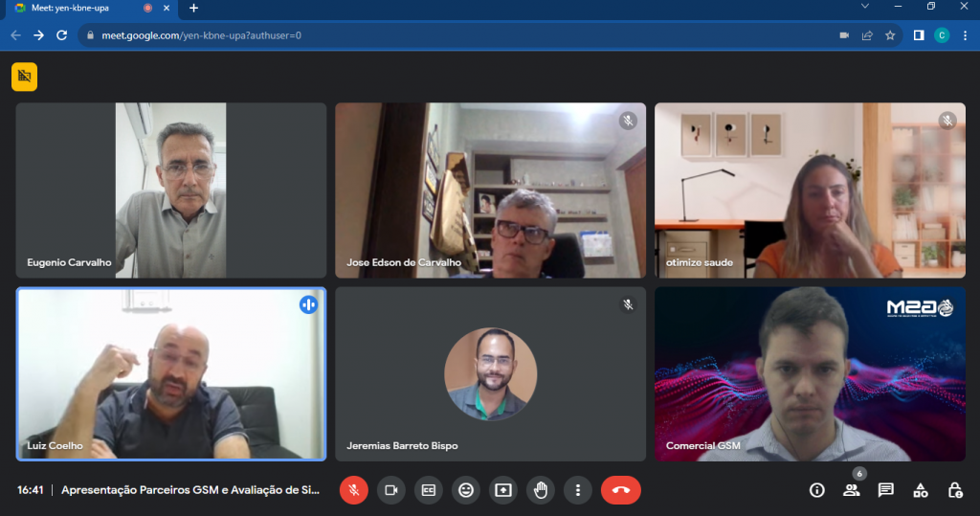Toggle the camera button off
The image size is (980, 516).
390,490
